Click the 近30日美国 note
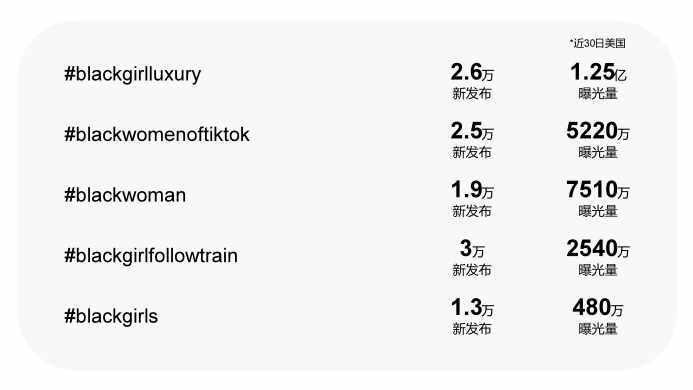This screenshot has width=693, height=390. 598,43
